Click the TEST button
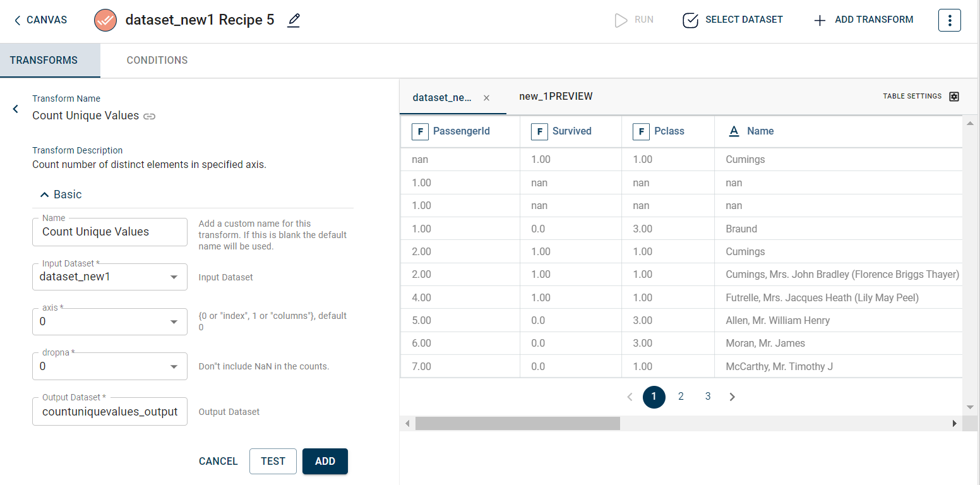The image size is (980, 485). [x=273, y=461]
